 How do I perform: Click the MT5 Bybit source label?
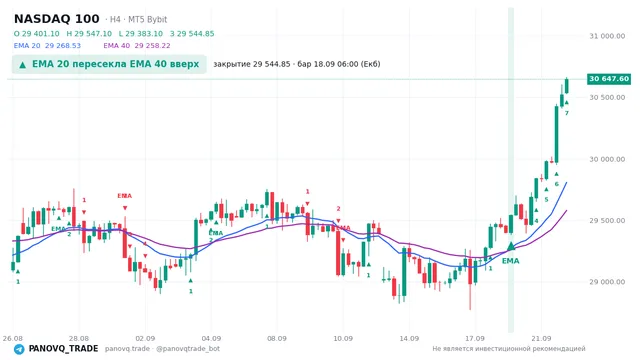[147, 19]
